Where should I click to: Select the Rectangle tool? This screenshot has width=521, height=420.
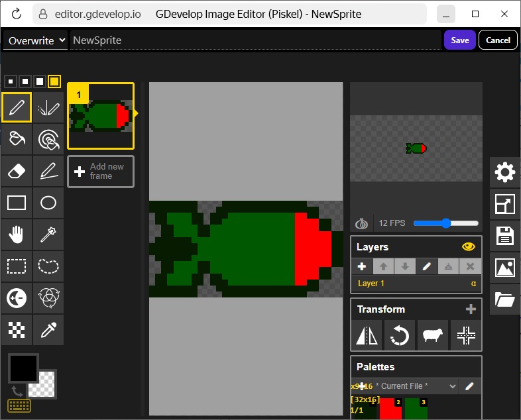pyautogui.click(x=17, y=203)
